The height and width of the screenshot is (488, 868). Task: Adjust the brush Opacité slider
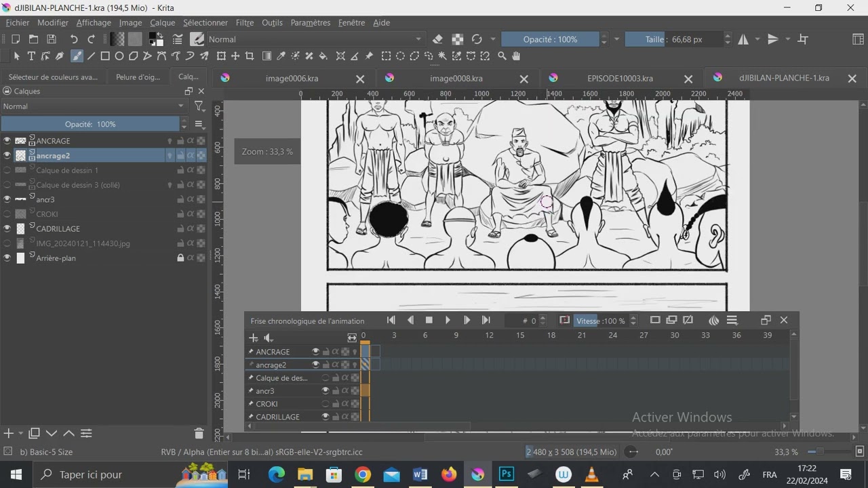click(550, 39)
